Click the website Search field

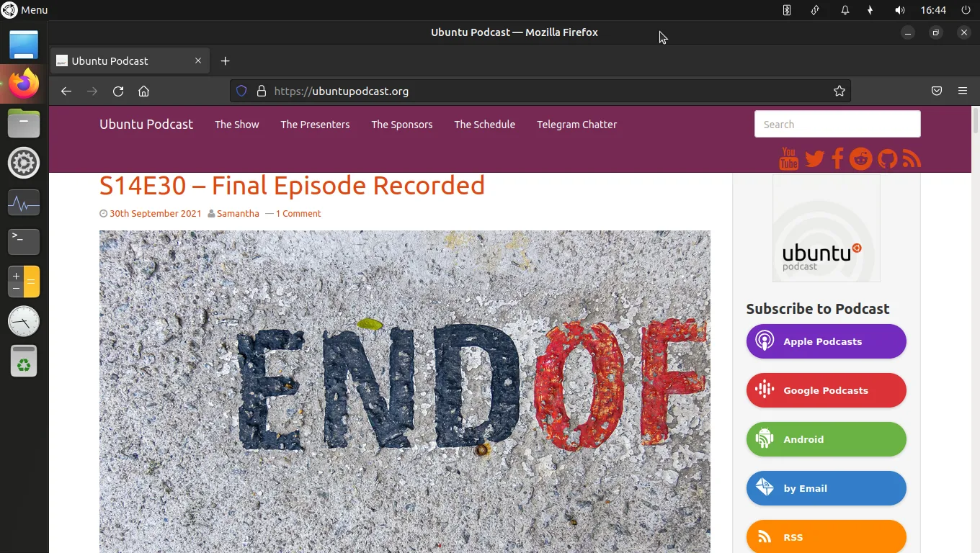pyautogui.click(x=837, y=124)
